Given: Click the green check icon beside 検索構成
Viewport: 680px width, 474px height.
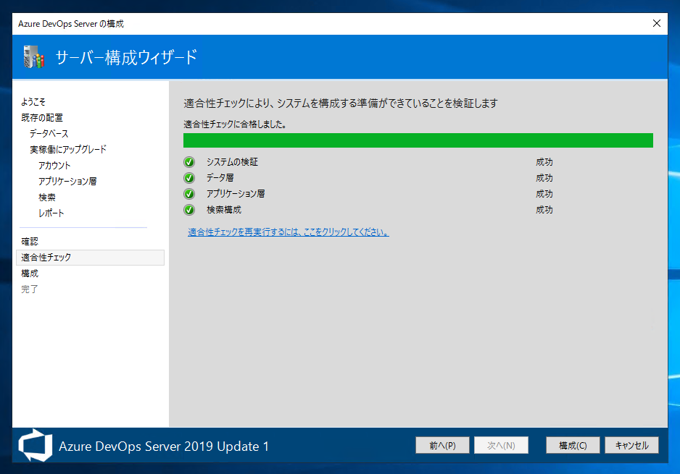Looking at the screenshot, I should (189, 210).
